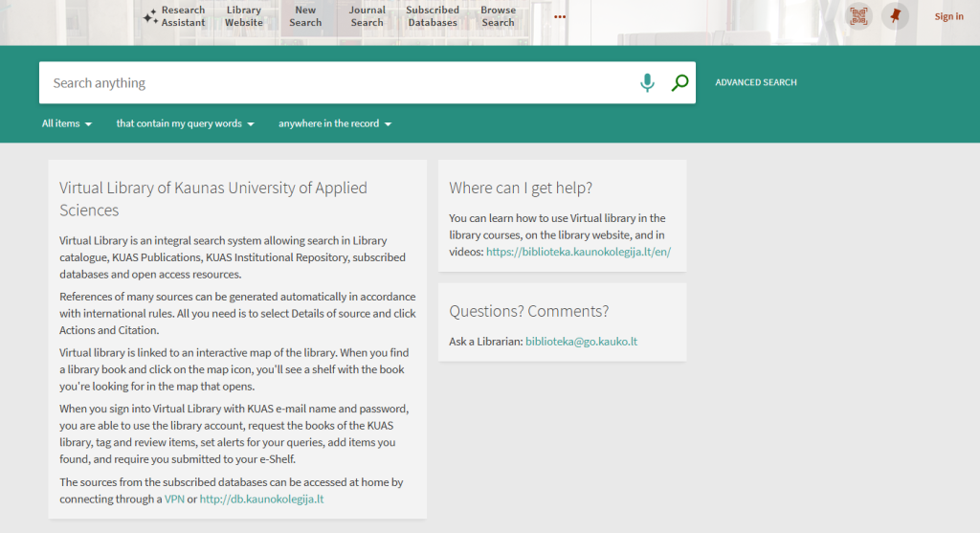
Task: Expand the All items dropdown
Action: [x=67, y=123]
